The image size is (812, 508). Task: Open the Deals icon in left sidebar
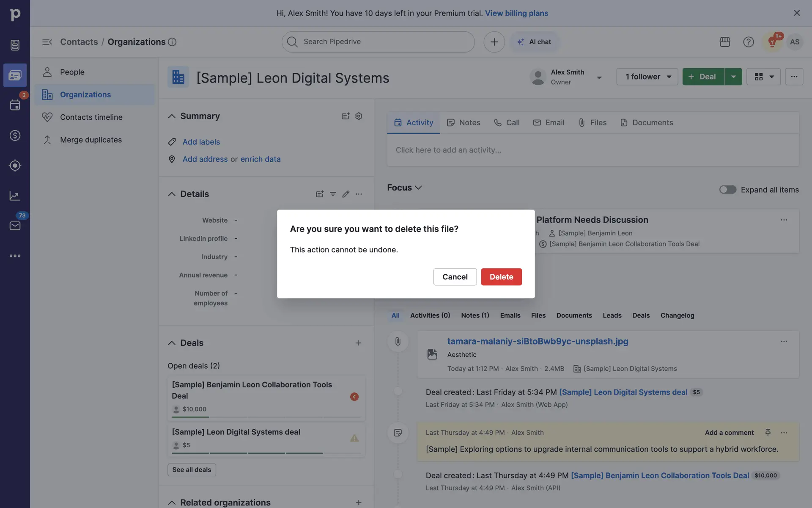[15, 135]
